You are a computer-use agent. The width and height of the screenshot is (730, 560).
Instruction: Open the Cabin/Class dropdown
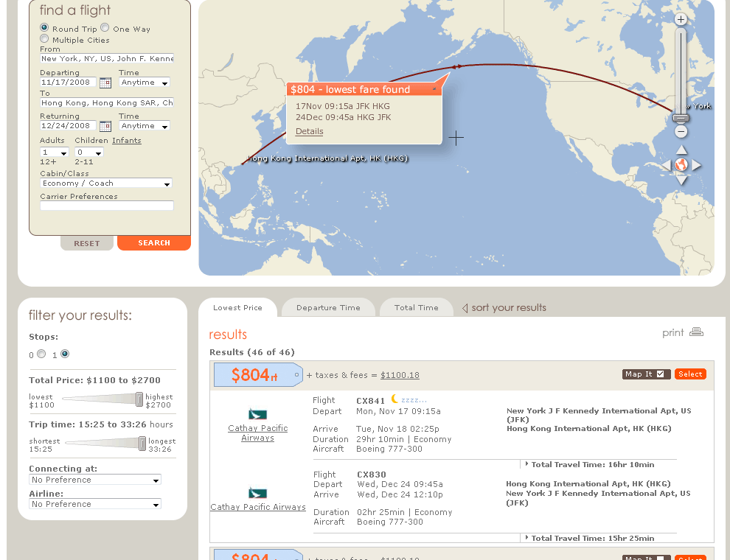tap(106, 183)
